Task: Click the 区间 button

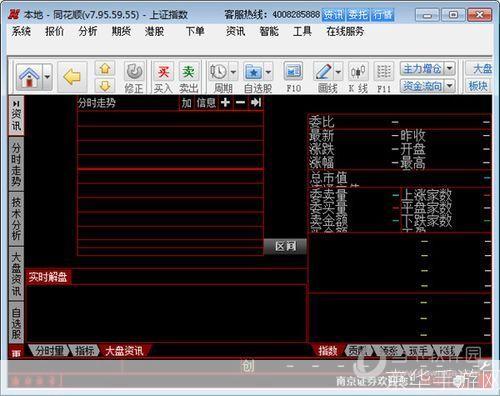Action: (x=285, y=246)
